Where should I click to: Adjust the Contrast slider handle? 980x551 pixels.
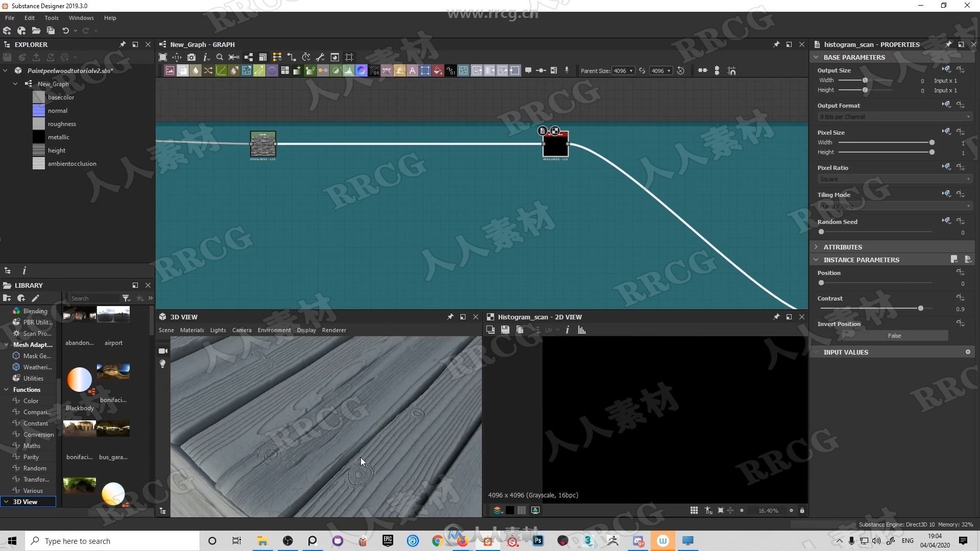[920, 309]
